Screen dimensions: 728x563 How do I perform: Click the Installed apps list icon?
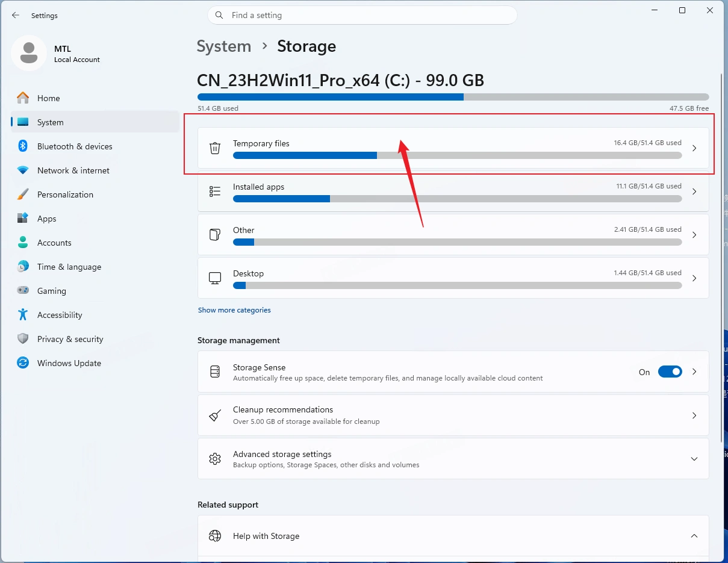(x=215, y=191)
